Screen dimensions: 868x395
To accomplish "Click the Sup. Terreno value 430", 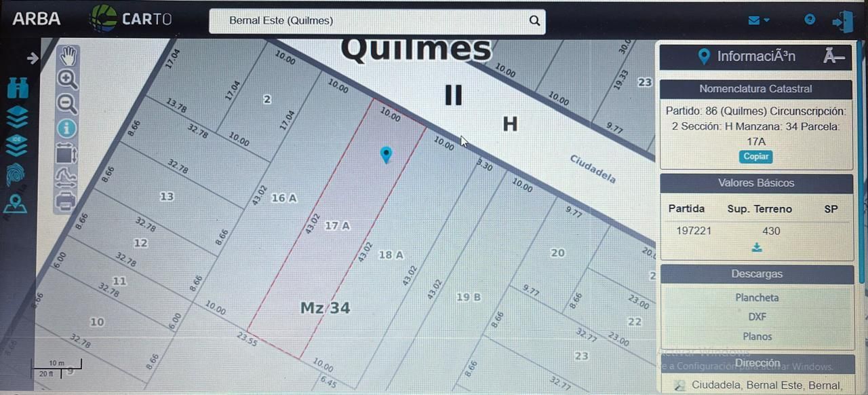I will [771, 231].
